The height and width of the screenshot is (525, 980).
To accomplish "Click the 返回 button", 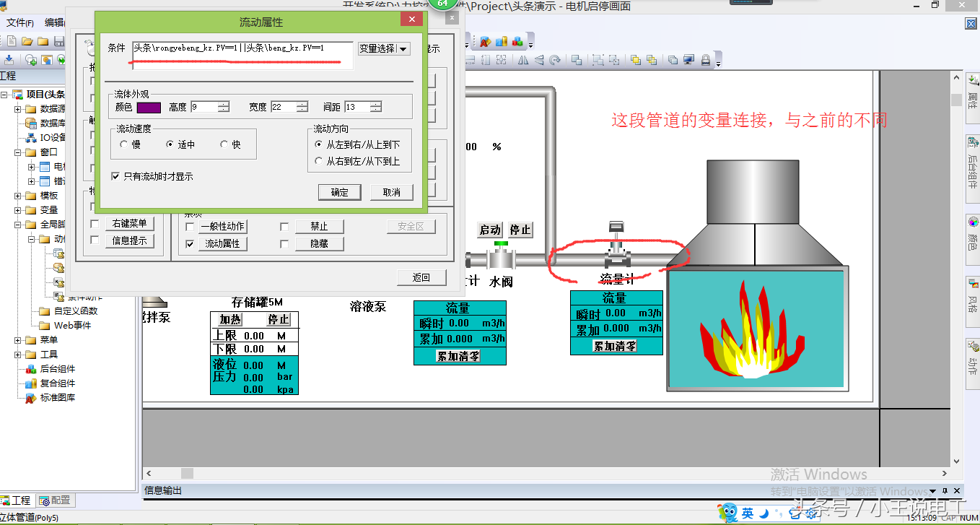I will click(421, 277).
